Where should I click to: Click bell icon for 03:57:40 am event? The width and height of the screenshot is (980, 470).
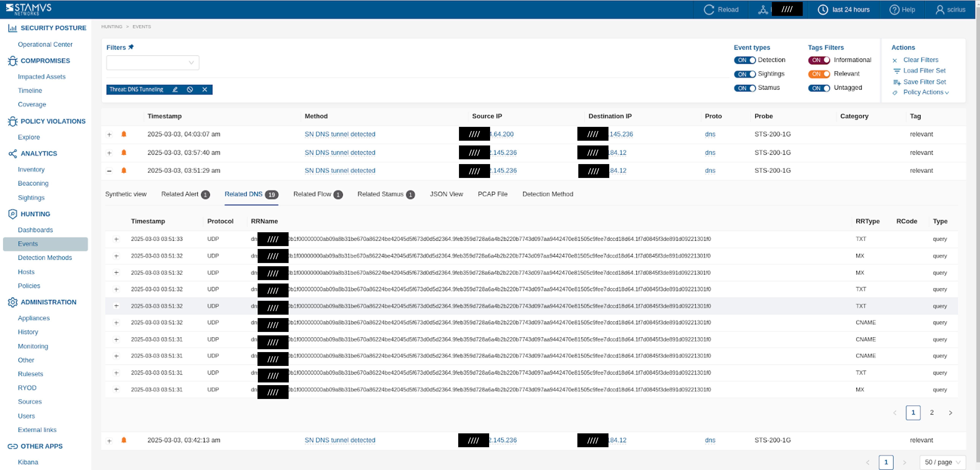coord(124,152)
